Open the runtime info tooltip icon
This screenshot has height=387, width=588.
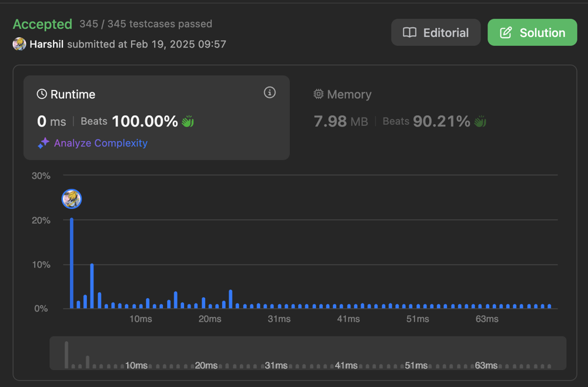269,92
